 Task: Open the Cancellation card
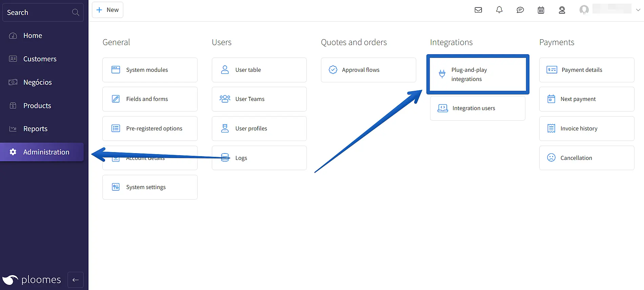[587, 158]
